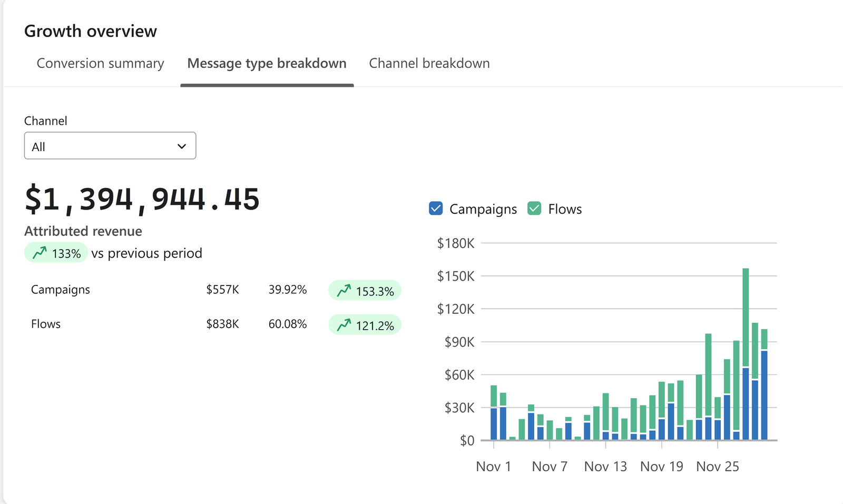Viewport: 843px width, 504px height.
Task: Click the Nov 25 label on the x-axis
Action: pyautogui.click(x=717, y=467)
